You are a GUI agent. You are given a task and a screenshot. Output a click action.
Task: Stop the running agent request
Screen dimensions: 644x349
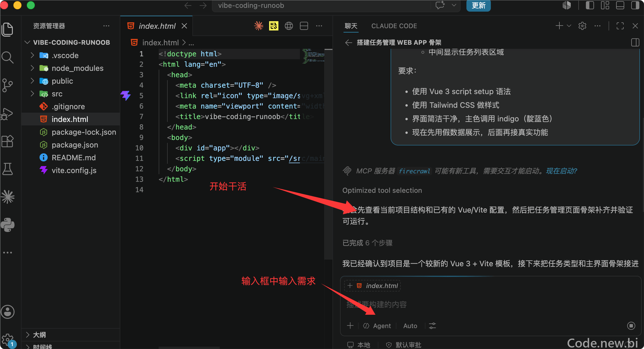[x=631, y=326]
